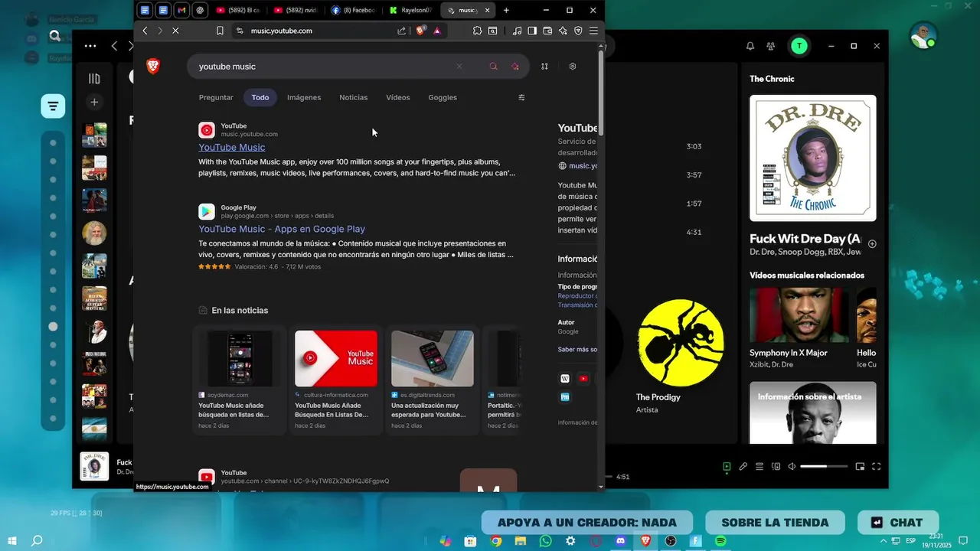Open Brave playlist music note icon
This screenshot has width=980, height=551.
click(517, 31)
